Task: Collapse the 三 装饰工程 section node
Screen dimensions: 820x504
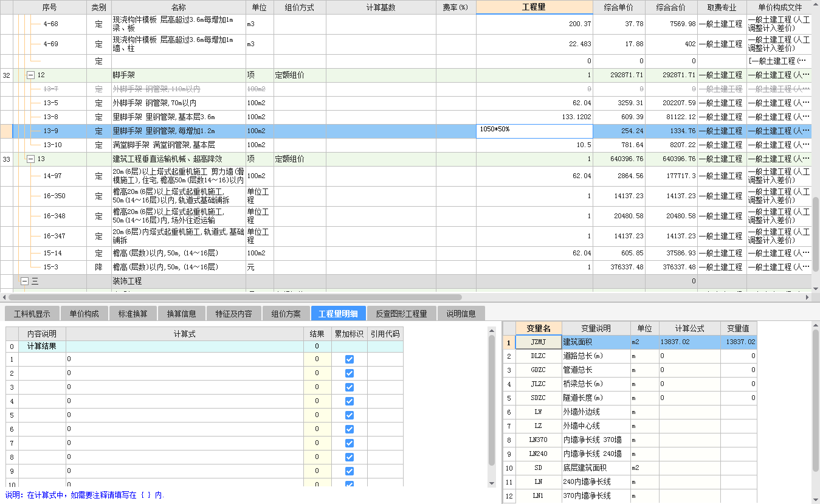Action: (x=24, y=281)
